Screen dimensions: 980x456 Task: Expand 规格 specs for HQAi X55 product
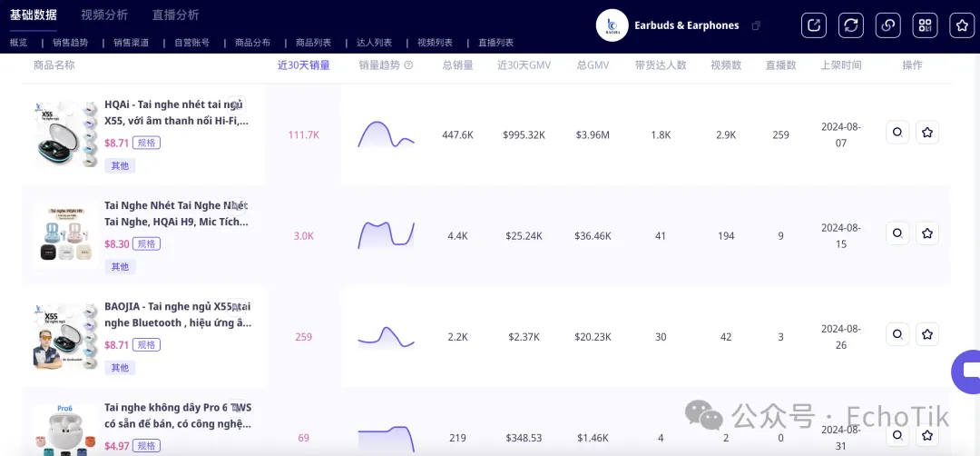click(146, 143)
